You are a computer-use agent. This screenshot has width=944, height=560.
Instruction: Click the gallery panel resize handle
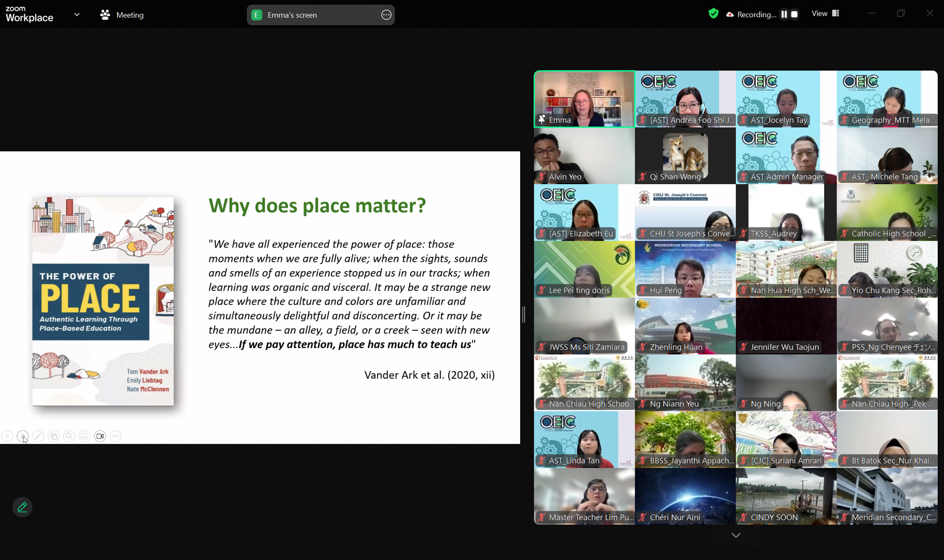click(x=524, y=314)
